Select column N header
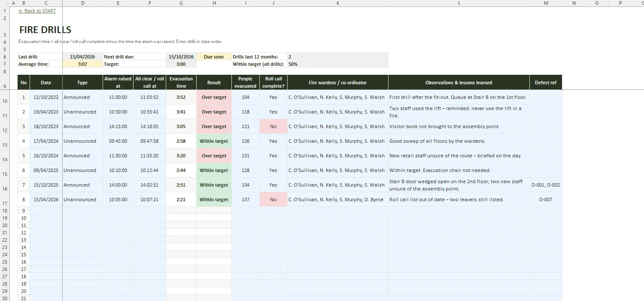644x301 pixels. 574,3
